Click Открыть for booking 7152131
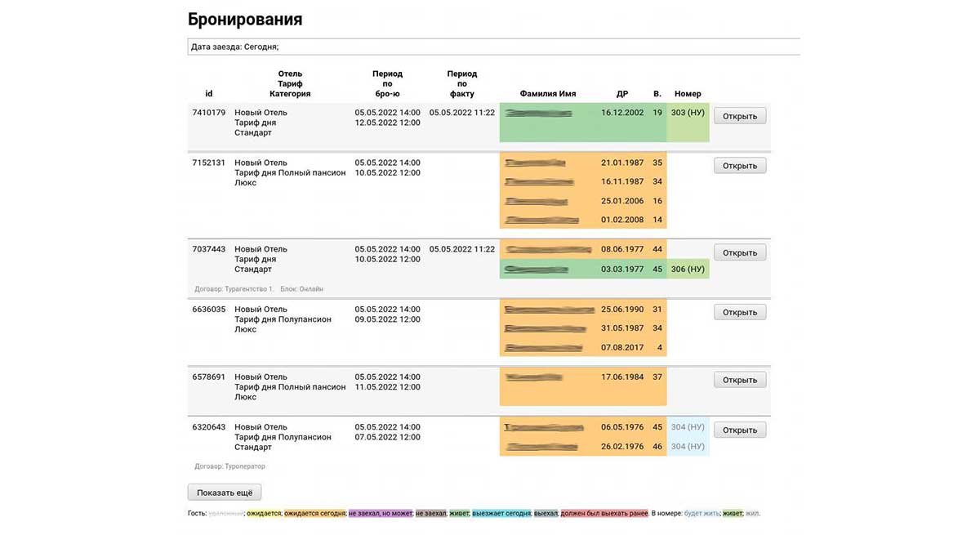 click(x=740, y=166)
